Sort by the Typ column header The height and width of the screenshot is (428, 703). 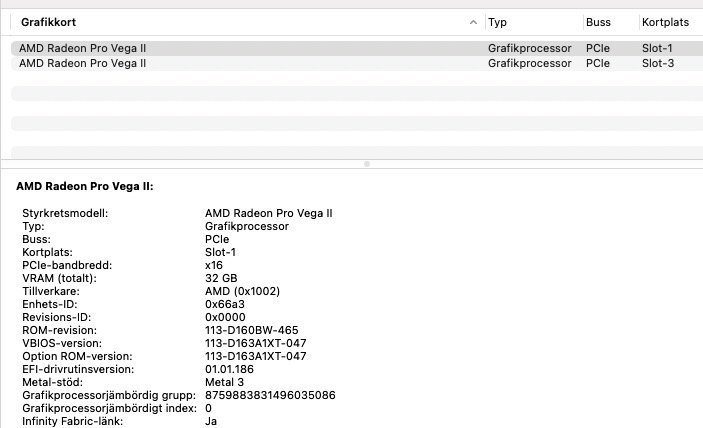pyautogui.click(x=497, y=22)
